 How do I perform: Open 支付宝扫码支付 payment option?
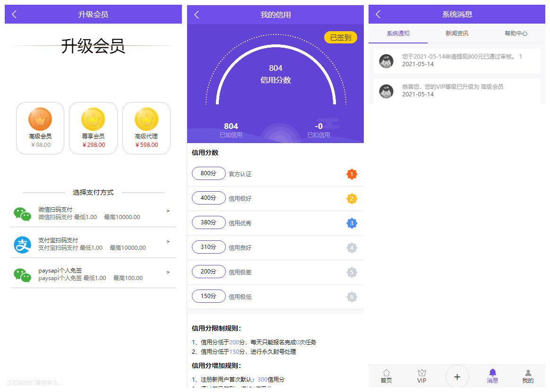pos(93,244)
